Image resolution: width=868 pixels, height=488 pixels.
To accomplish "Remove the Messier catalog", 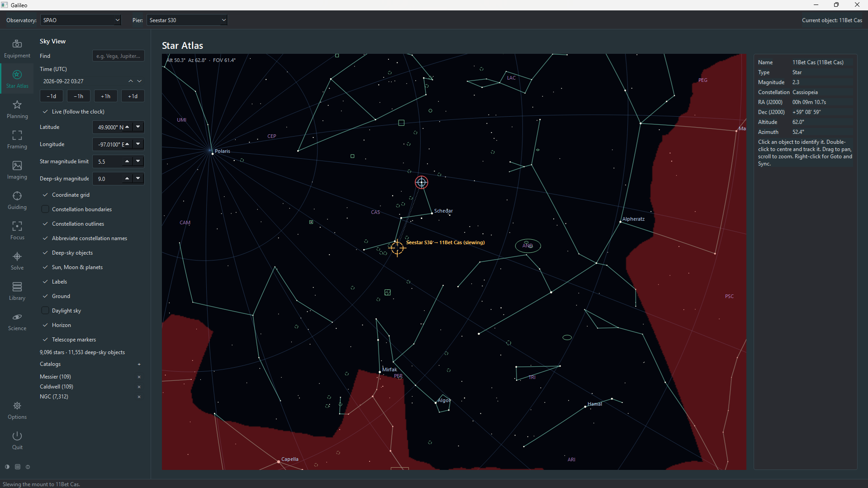I will [139, 377].
